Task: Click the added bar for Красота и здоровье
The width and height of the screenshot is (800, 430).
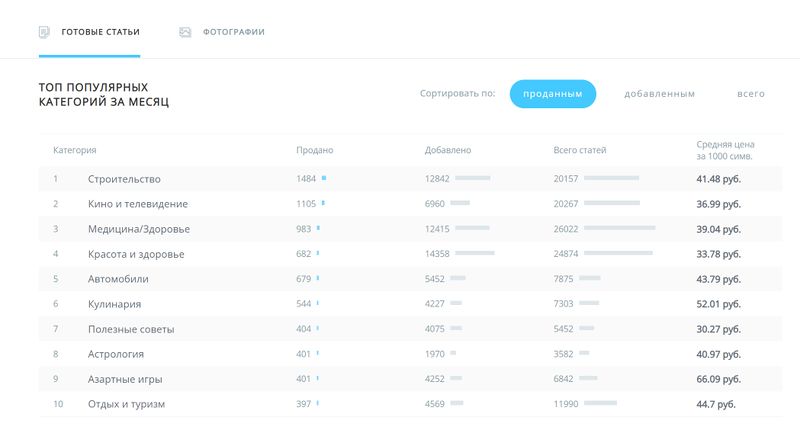Action: point(474,252)
